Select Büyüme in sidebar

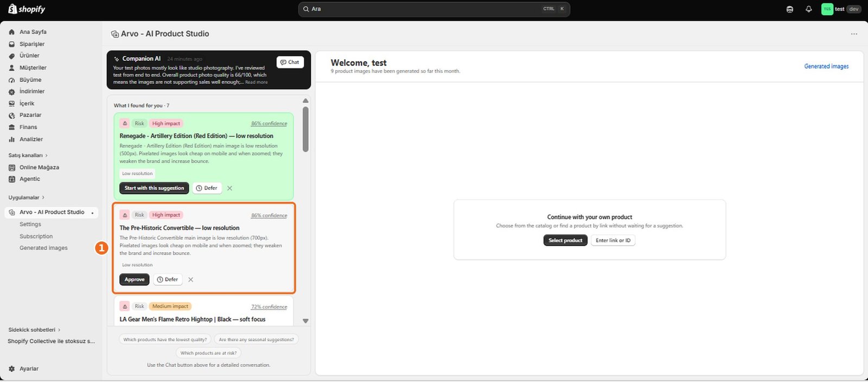tap(30, 80)
